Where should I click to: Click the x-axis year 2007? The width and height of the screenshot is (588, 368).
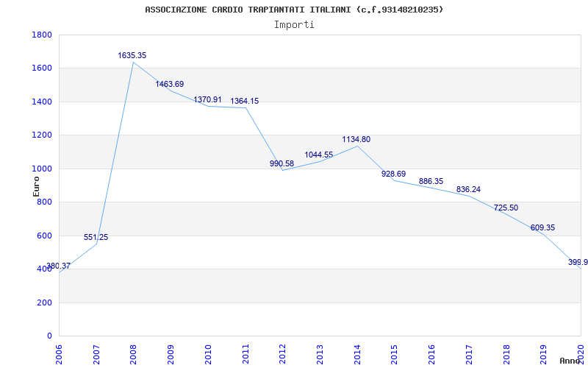96,354
